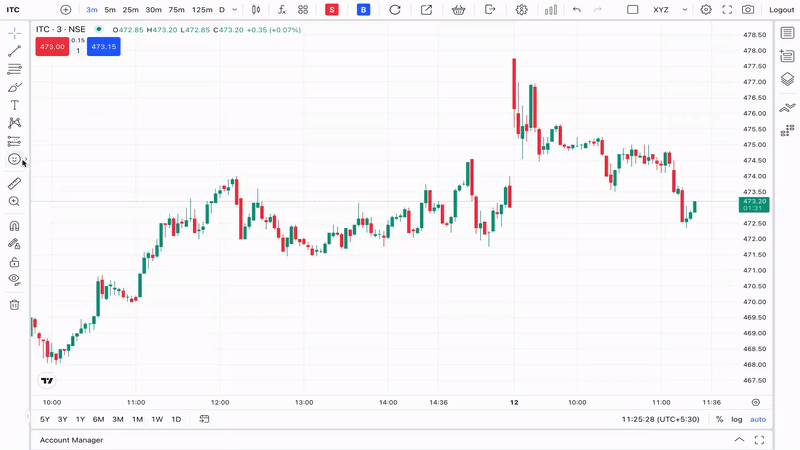Click the red 473.00 sell button
The width and height of the screenshot is (800, 450).
tap(52, 46)
